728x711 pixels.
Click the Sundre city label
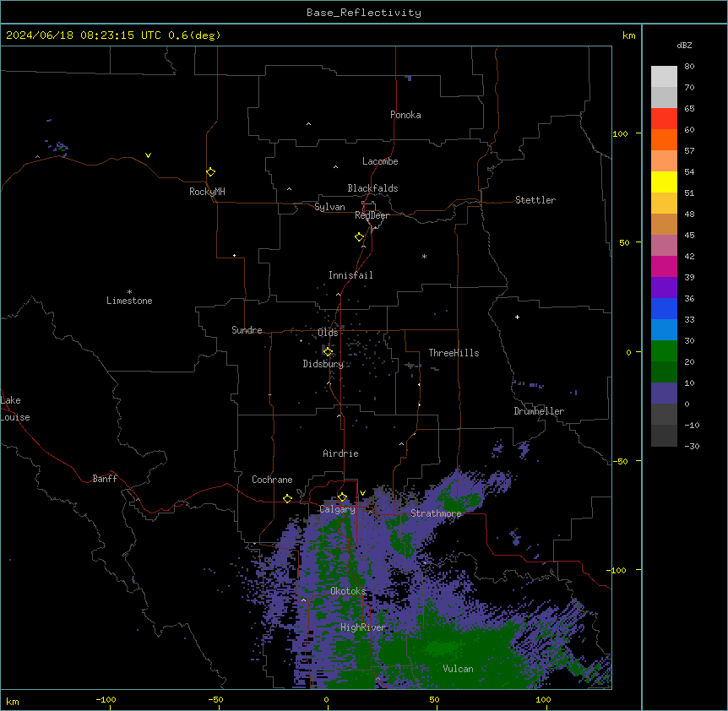click(x=247, y=330)
